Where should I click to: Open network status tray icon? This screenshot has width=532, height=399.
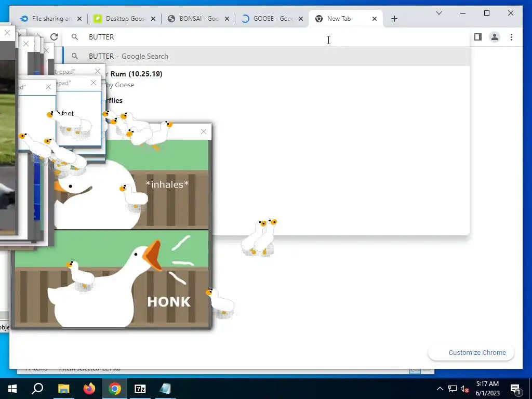(x=453, y=389)
